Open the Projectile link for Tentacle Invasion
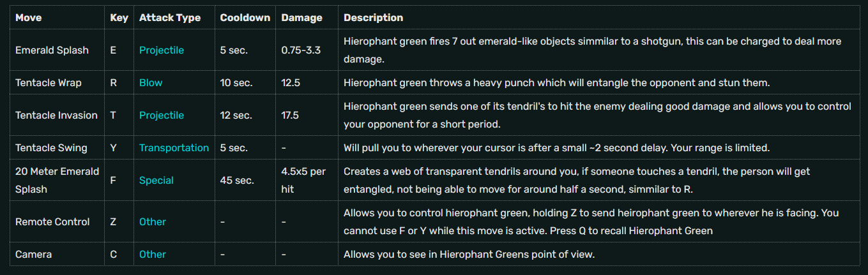 tap(161, 115)
